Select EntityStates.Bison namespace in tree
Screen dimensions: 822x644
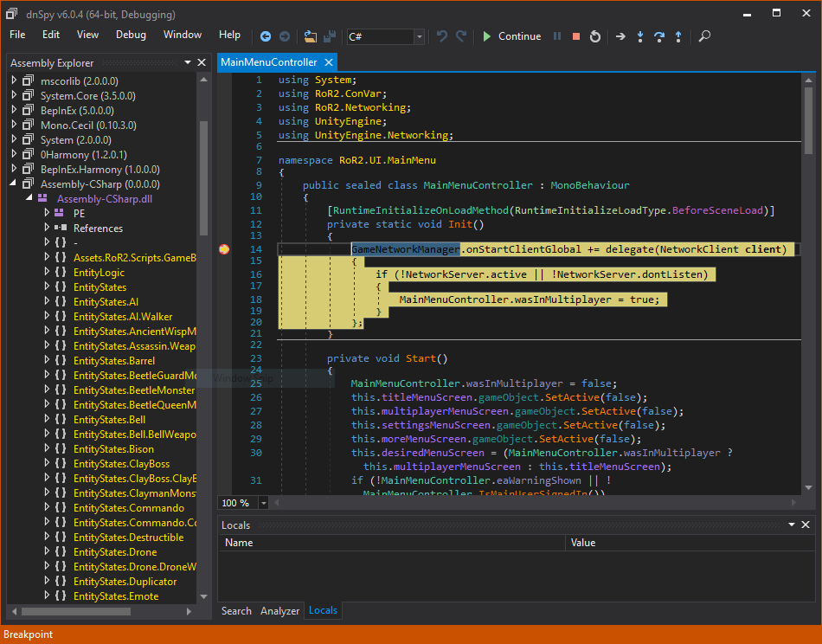point(113,449)
